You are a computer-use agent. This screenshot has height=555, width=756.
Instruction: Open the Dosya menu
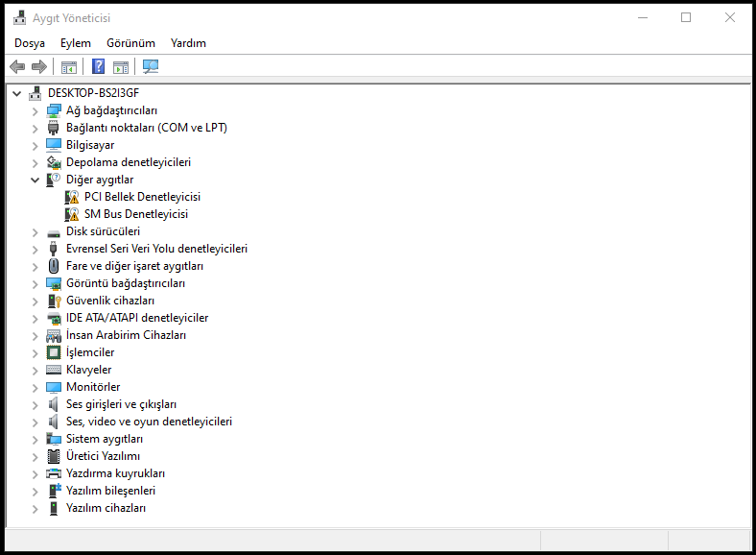tap(30, 43)
